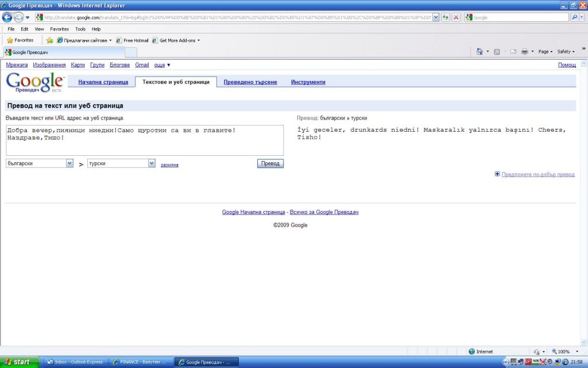588x368 pixels.
Task: Click the размяна swap languages link
Action: 169,165
